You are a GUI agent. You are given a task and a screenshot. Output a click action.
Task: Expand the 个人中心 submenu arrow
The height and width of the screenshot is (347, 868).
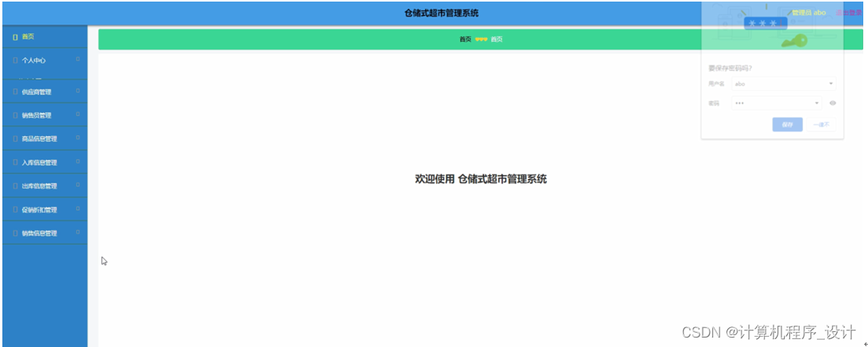click(x=78, y=59)
